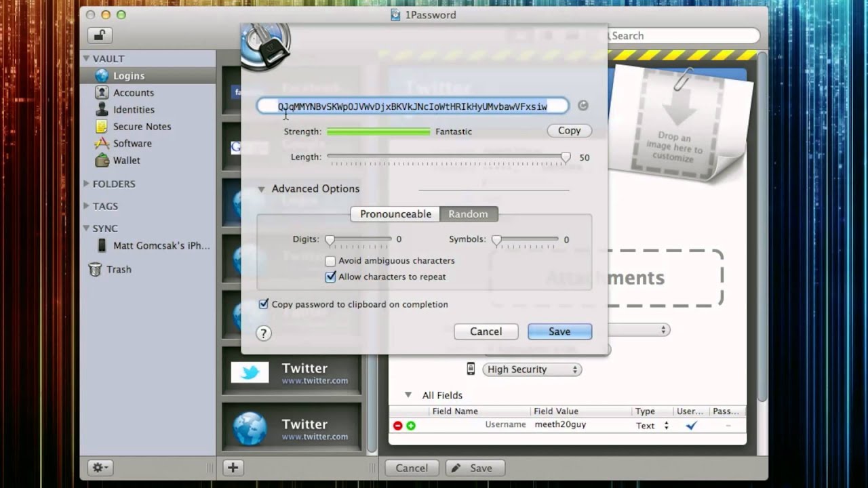Save the generated password
Screen dimensions: 868x488
click(x=559, y=331)
